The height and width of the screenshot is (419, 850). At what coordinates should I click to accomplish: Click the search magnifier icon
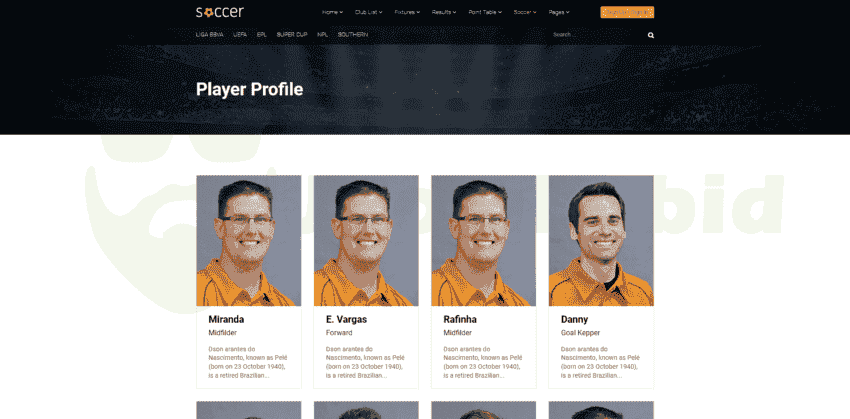[x=651, y=35]
